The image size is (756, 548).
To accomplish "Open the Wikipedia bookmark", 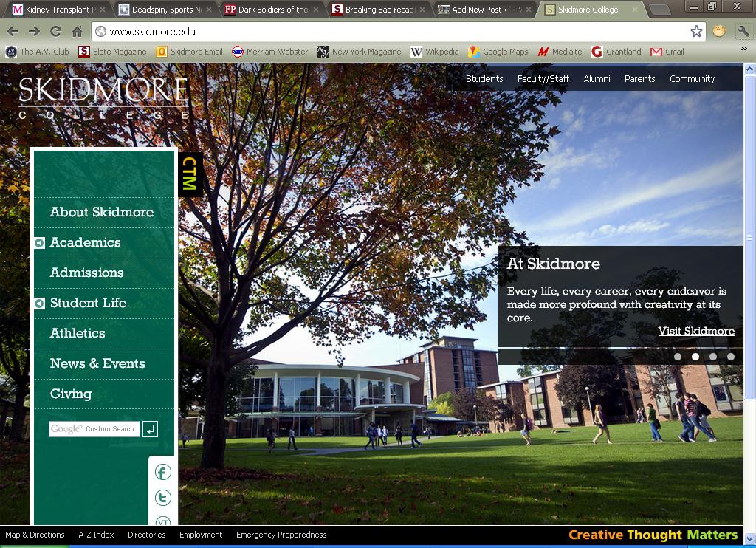I will [x=434, y=52].
